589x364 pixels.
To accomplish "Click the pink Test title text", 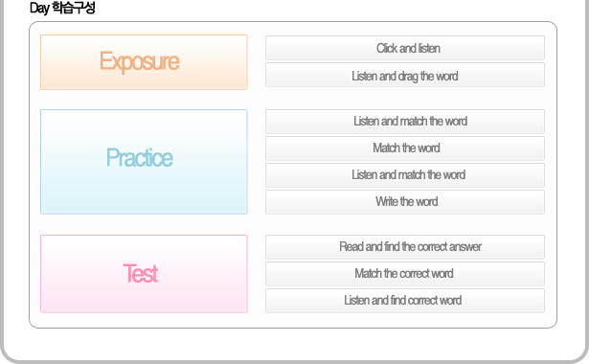I will pos(140,273).
